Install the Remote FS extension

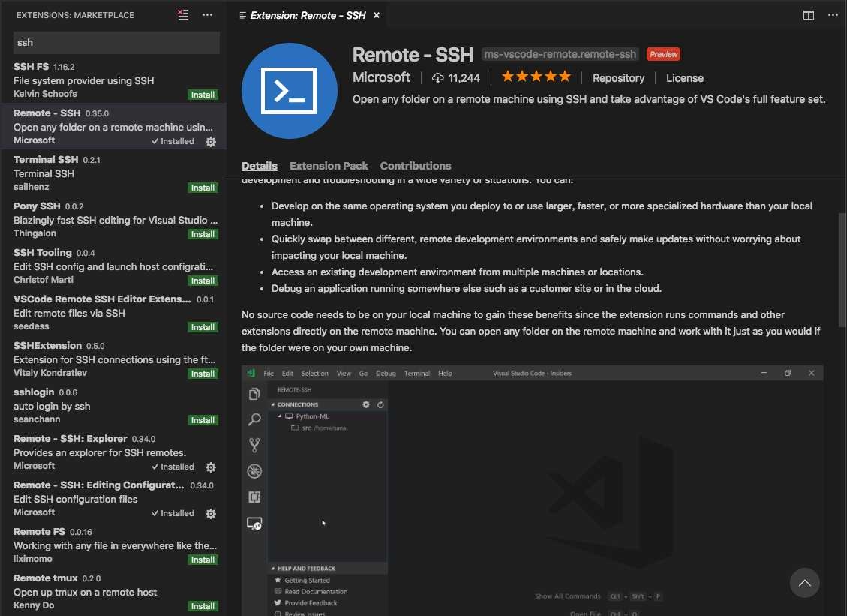(x=203, y=560)
